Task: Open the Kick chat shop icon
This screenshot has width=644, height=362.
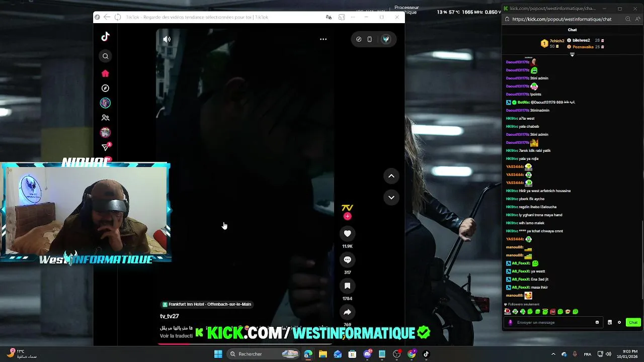Action: pyautogui.click(x=610, y=322)
